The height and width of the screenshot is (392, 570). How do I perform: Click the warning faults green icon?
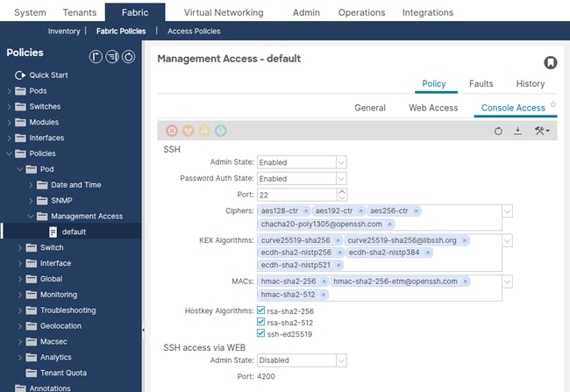coord(221,131)
